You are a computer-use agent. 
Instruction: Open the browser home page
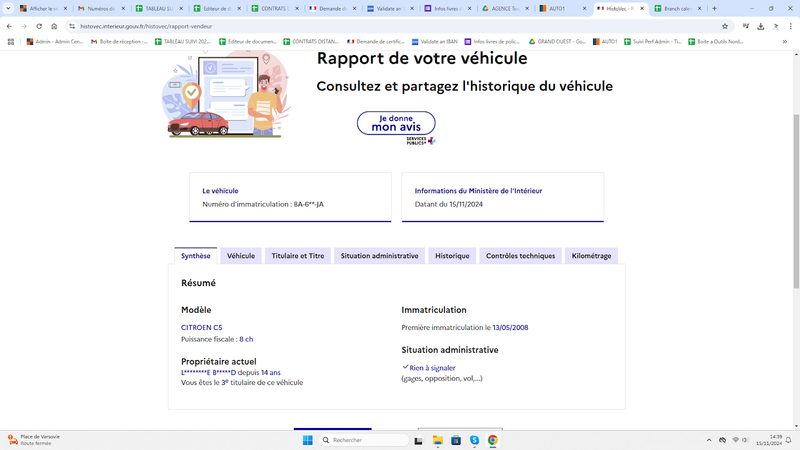(54, 26)
